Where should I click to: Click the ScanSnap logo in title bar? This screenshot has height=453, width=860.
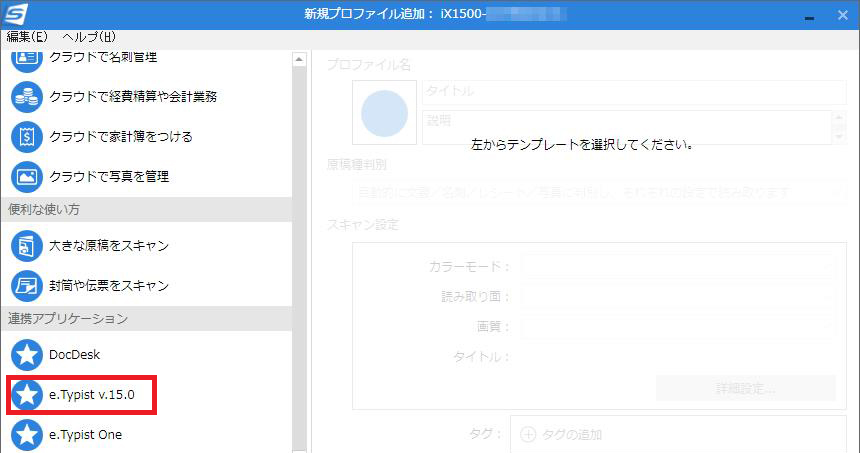[15, 14]
